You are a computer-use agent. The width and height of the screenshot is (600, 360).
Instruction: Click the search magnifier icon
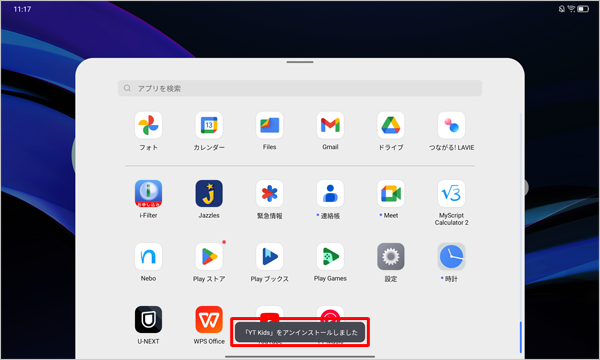(x=127, y=88)
